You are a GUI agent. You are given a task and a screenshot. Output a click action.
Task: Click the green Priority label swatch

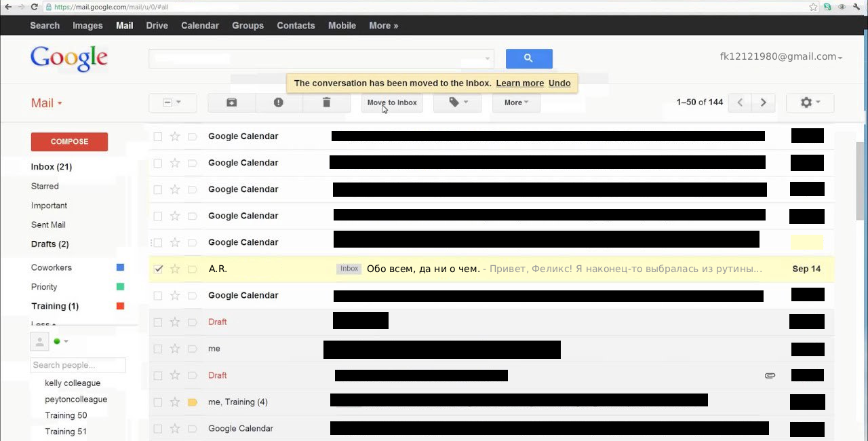click(x=120, y=287)
